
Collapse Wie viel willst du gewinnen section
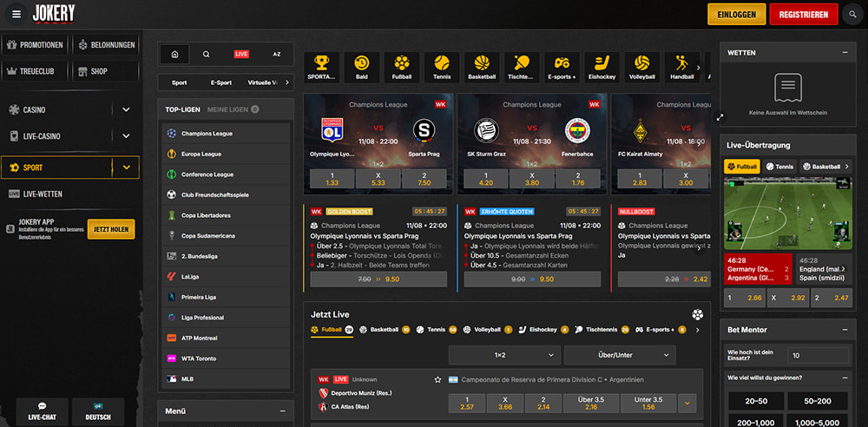coord(845,378)
